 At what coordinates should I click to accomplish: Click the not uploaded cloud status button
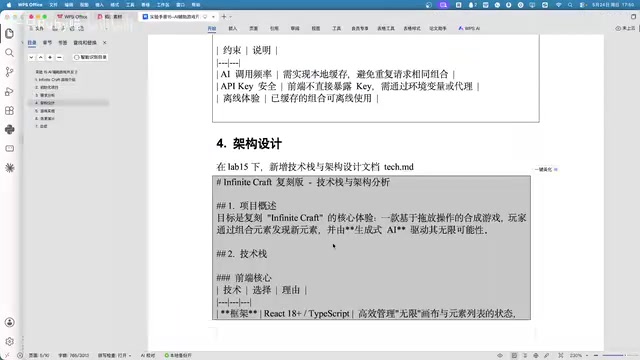coord(626,29)
